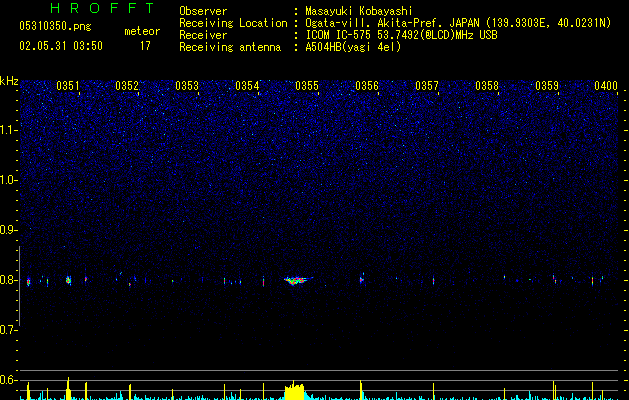
Task: Click the ICOM IC-575 receiver text
Action: (x=401, y=35)
